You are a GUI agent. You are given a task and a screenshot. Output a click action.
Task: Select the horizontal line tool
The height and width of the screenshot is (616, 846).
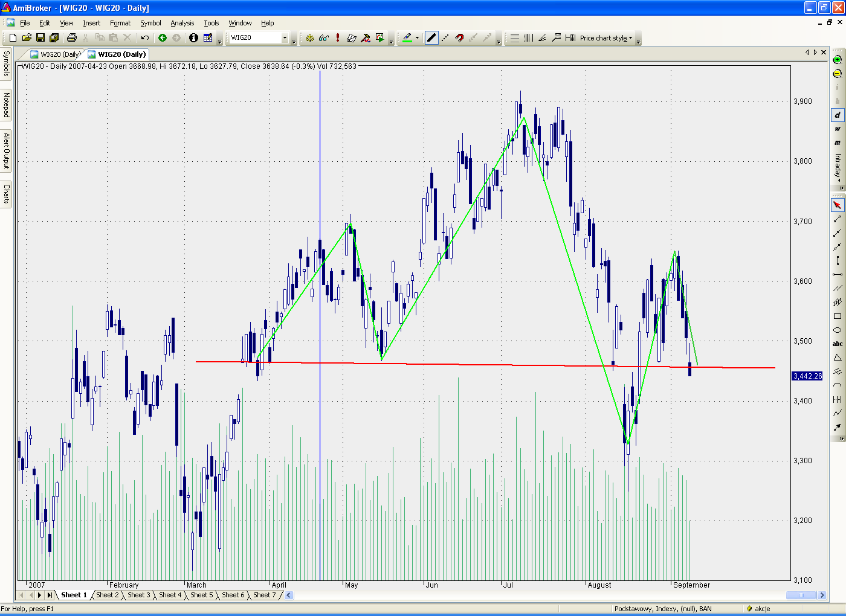click(838, 275)
